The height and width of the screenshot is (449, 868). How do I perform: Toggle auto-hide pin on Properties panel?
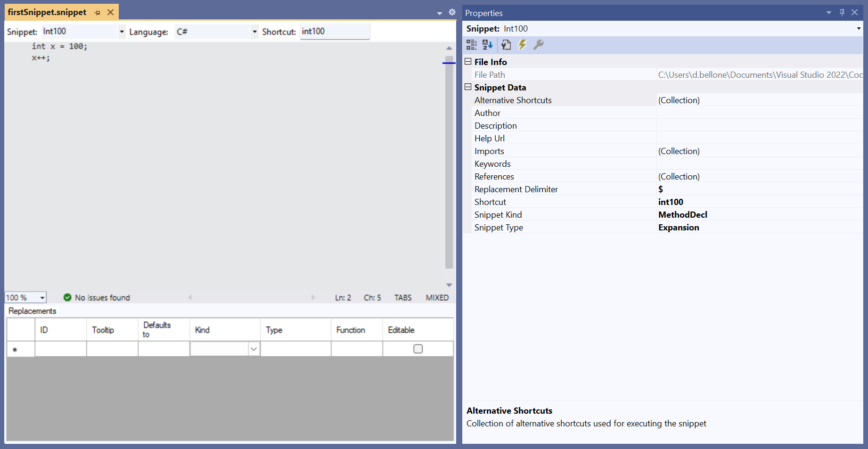[842, 13]
